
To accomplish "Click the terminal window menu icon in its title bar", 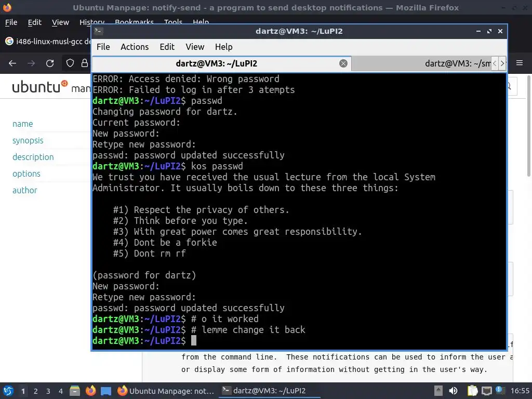I will (98, 31).
